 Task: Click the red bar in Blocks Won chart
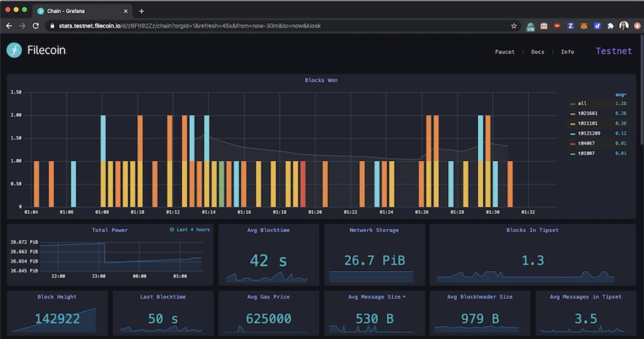click(303, 184)
